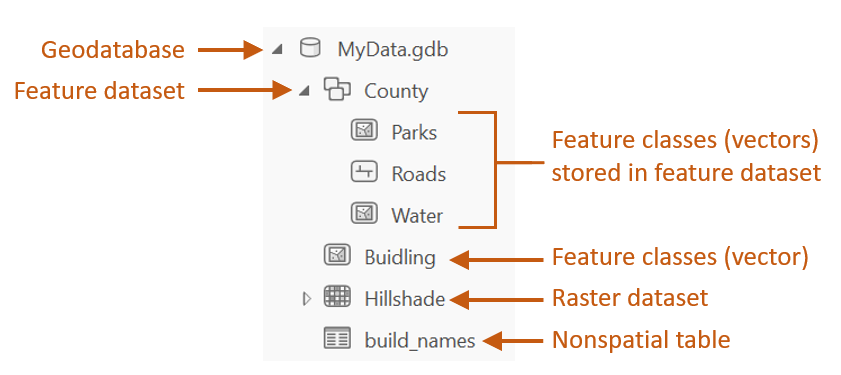Viewport: 841px width, 375px height.
Task: Click the MyData.gdb geodatabase cylinder icon
Action: coord(309,48)
